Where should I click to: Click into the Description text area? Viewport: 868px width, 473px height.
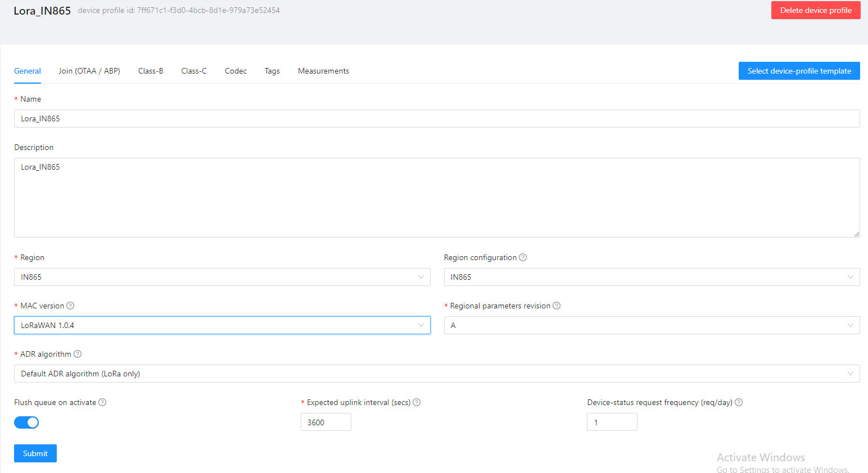click(437, 198)
